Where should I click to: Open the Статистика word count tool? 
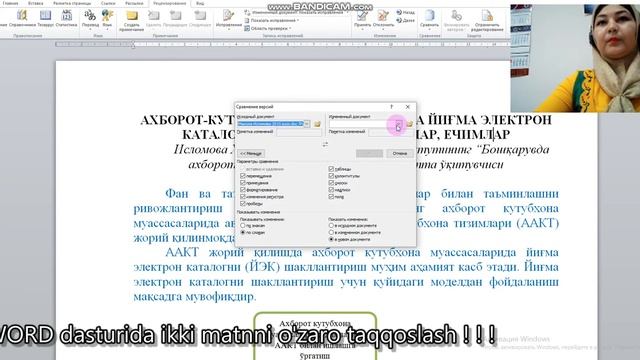(x=66, y=19)
